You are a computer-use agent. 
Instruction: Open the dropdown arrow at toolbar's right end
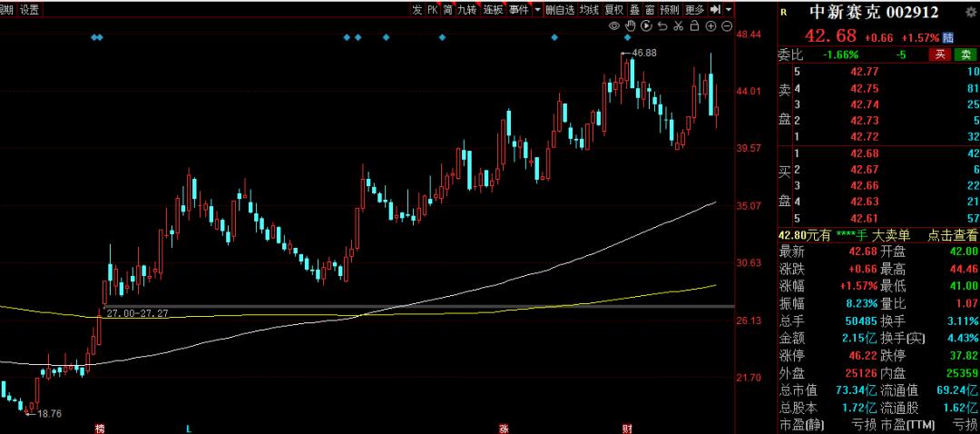tap(729, 9)
